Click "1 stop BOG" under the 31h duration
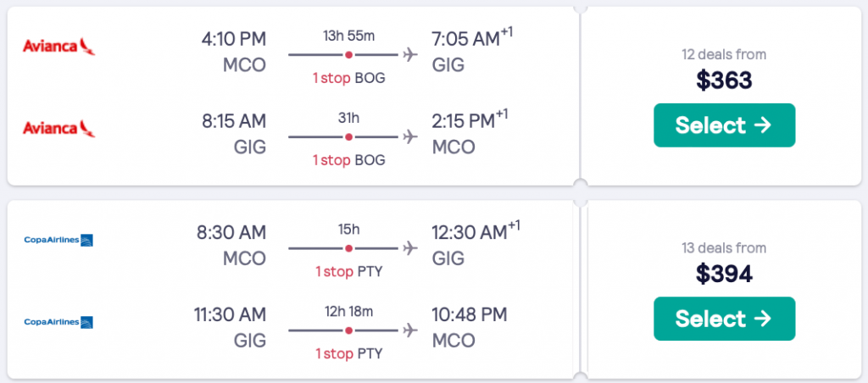The width and height of the screenshot is (868, 383). pyautogui.click(x=349, y=160)
